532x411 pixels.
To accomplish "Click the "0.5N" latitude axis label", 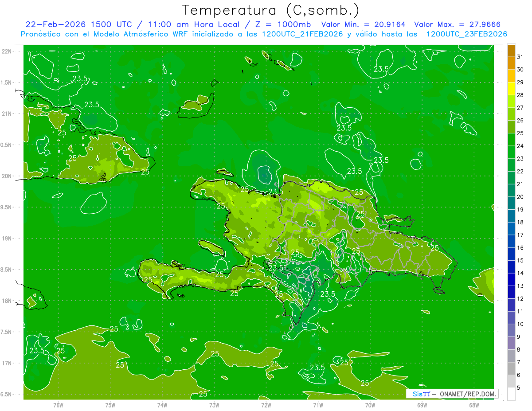I will [x=7, y=145].
